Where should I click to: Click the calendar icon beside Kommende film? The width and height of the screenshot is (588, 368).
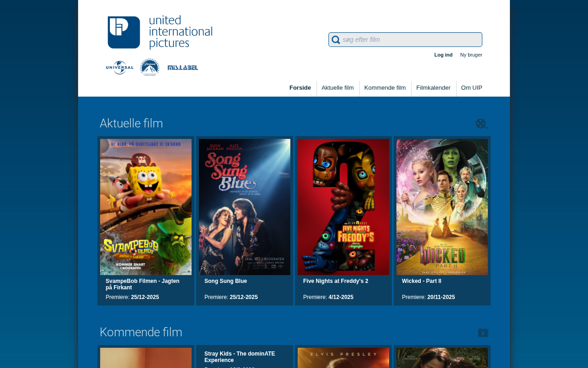(483, 333)
